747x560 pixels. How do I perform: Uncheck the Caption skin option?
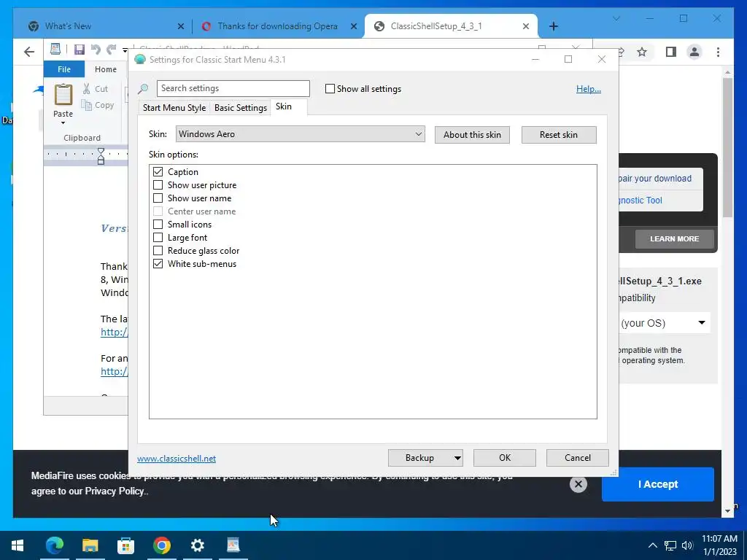158,171
